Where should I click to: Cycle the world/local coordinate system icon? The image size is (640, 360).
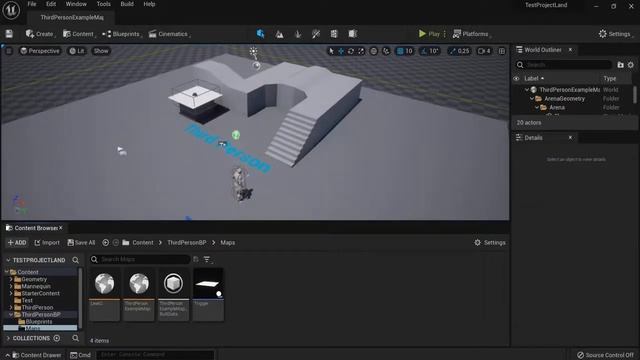(x=373, y=51)
